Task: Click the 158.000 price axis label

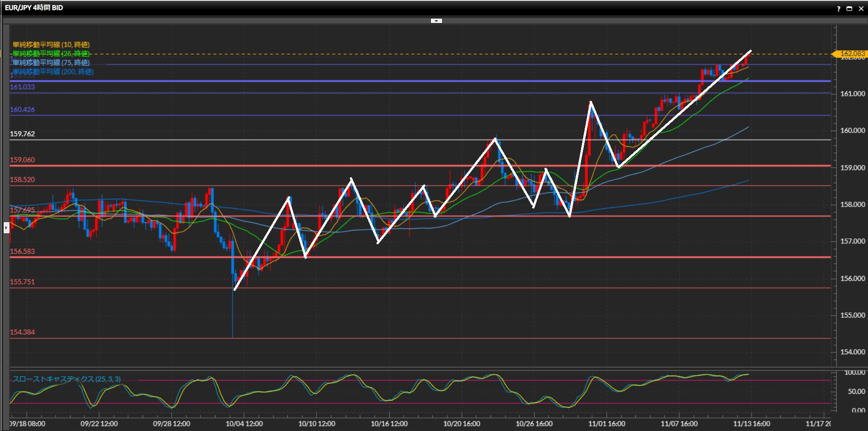Action: pyautogui.click(x=852, y=204)
